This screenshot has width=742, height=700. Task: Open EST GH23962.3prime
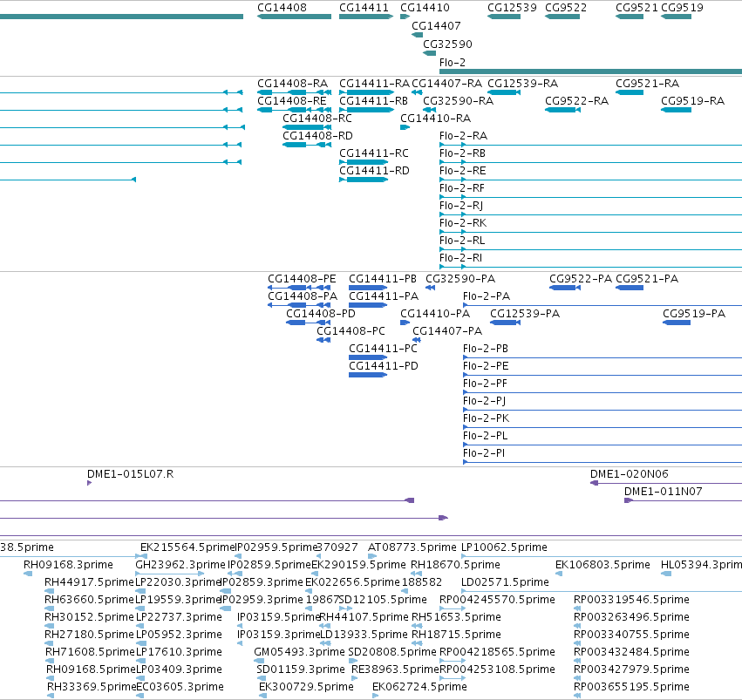[180, 565]
